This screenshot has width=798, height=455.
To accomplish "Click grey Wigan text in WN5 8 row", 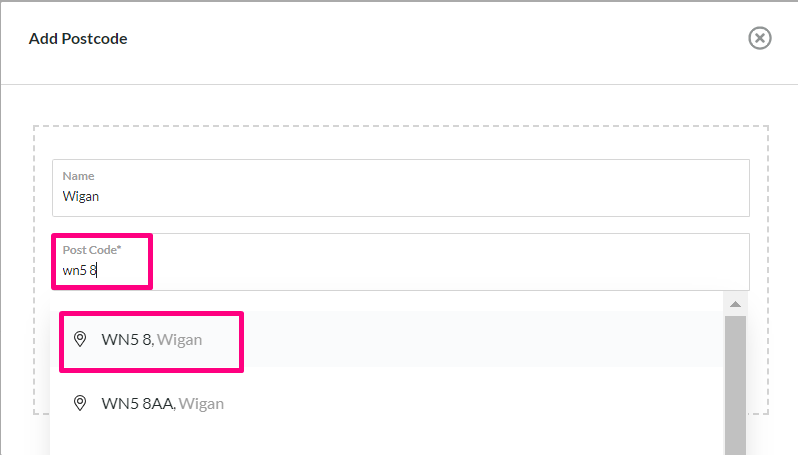I will coord(179,339).
